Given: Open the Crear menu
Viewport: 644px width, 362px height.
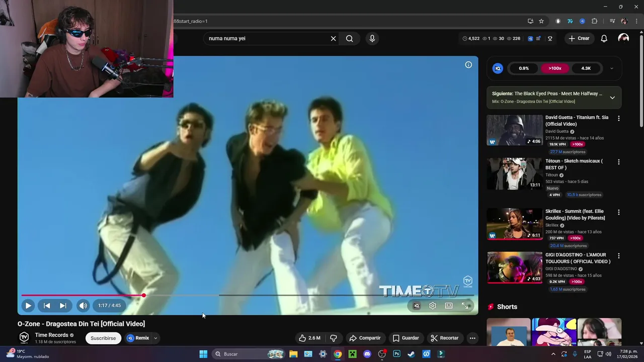Looking at the screenshot, I should 579,38.
